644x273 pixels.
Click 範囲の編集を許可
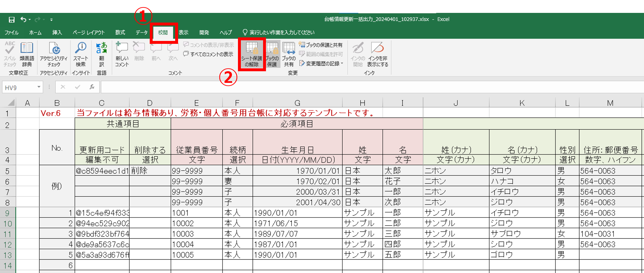[321, 54]
